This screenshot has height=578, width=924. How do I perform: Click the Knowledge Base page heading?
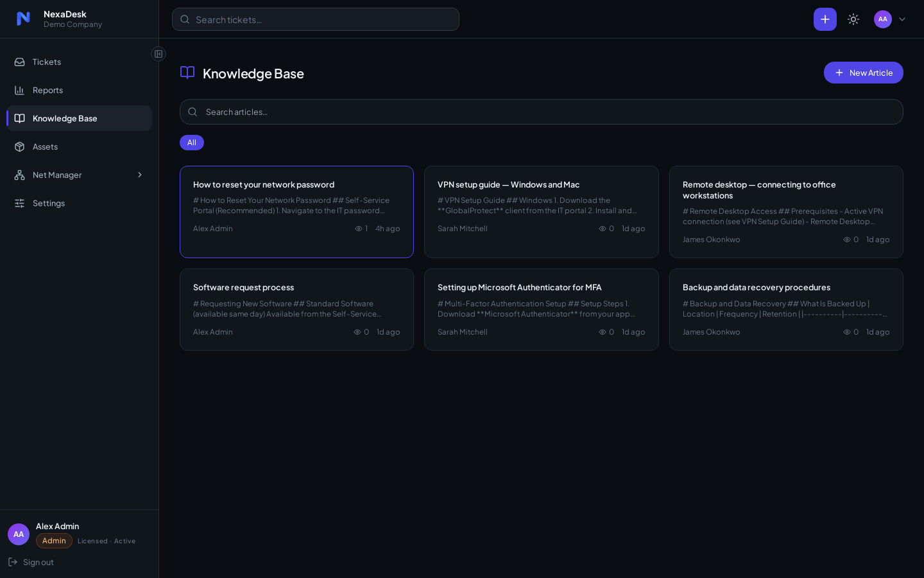253,73
